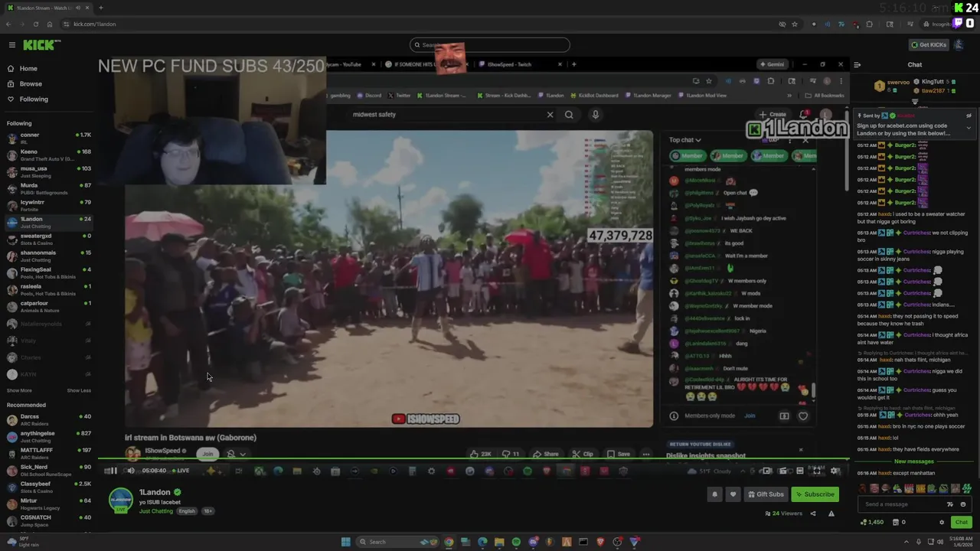Focus the Kick search box
980x551 pixels.
[490, 45]
